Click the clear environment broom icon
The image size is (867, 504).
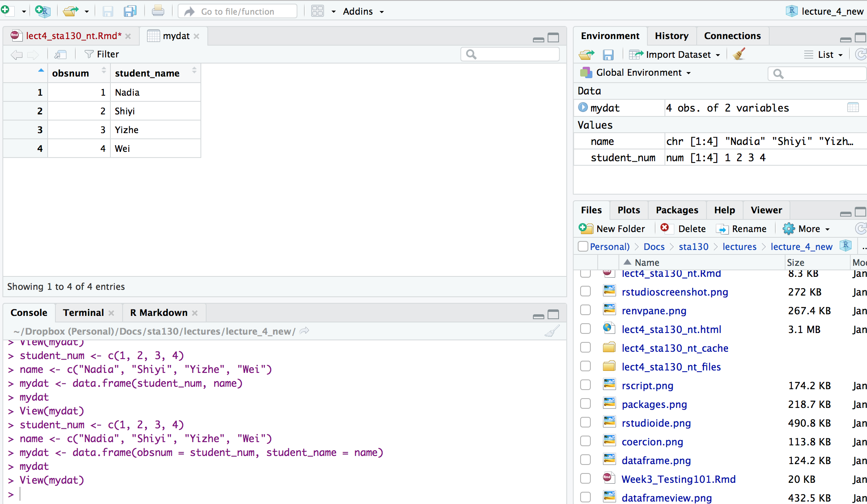pos(739,54)
